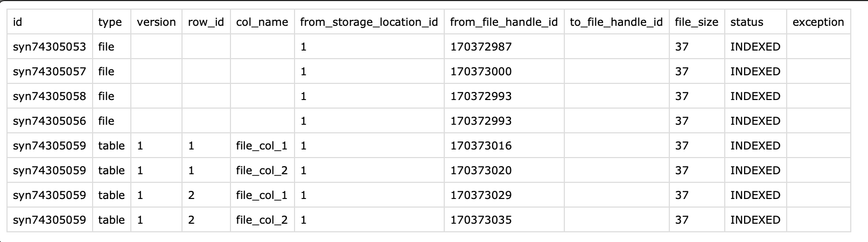Click the syn74305053 id cell

tap(50, 47)
